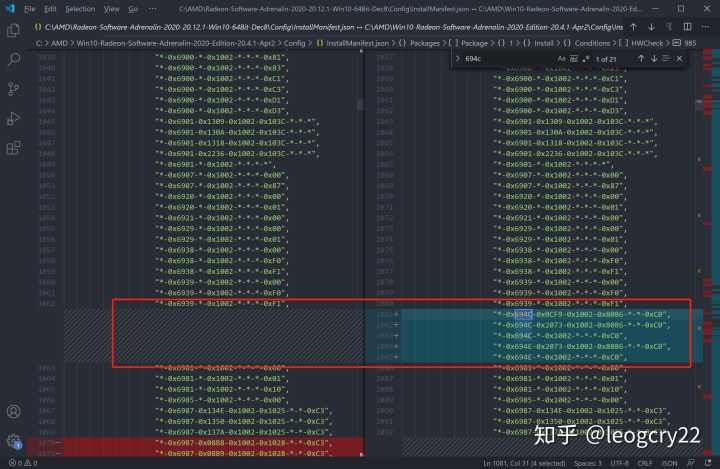This screenshot has height=469, width=720.
Task: Click line number 1085 in right gutter
Action: click(x=385, y=357)
